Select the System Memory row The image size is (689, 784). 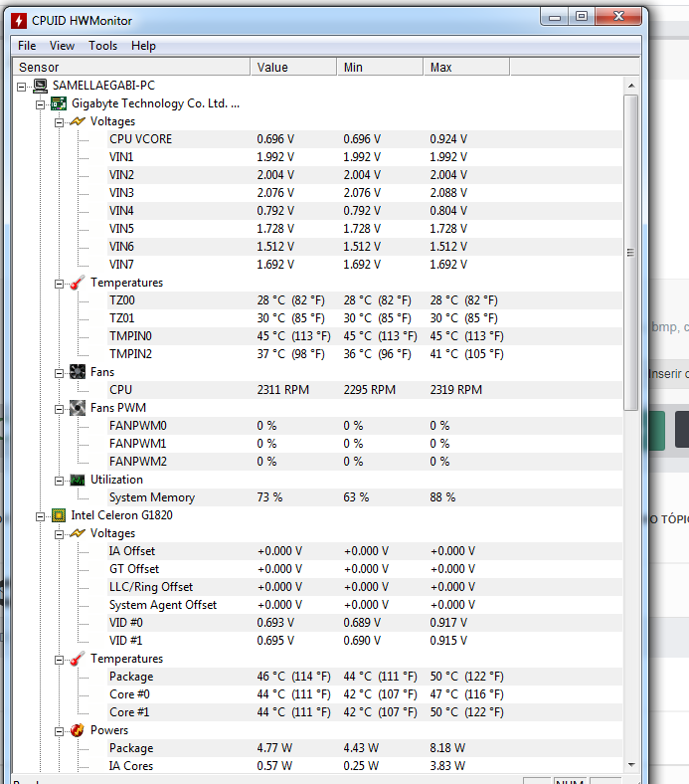365,497
